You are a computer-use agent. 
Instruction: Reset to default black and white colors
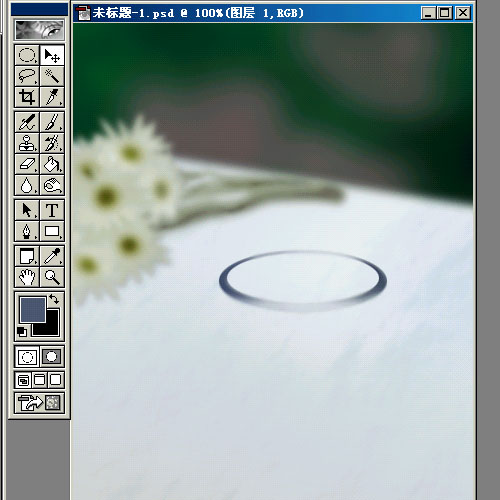pos(22,332)
